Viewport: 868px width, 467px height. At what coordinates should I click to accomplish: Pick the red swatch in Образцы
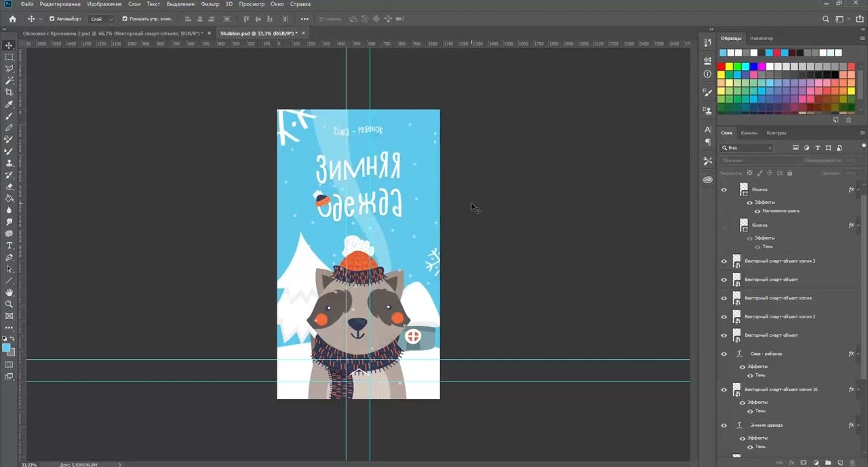(722, 67)
